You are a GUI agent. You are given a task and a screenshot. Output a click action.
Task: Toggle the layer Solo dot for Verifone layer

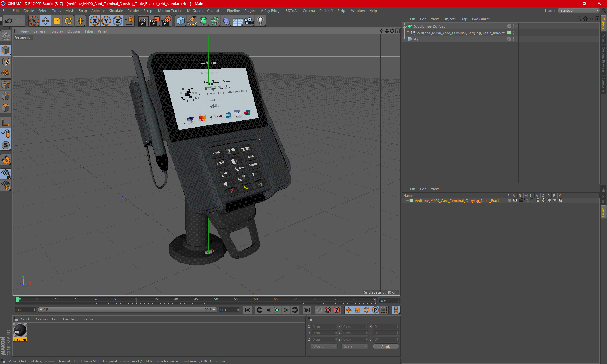point(509,201)
